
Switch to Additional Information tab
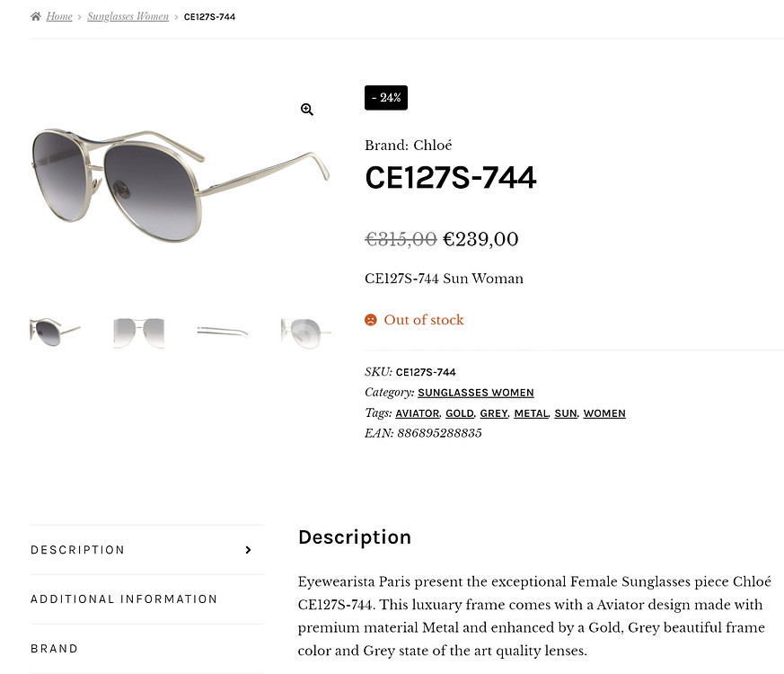[124, 599]
